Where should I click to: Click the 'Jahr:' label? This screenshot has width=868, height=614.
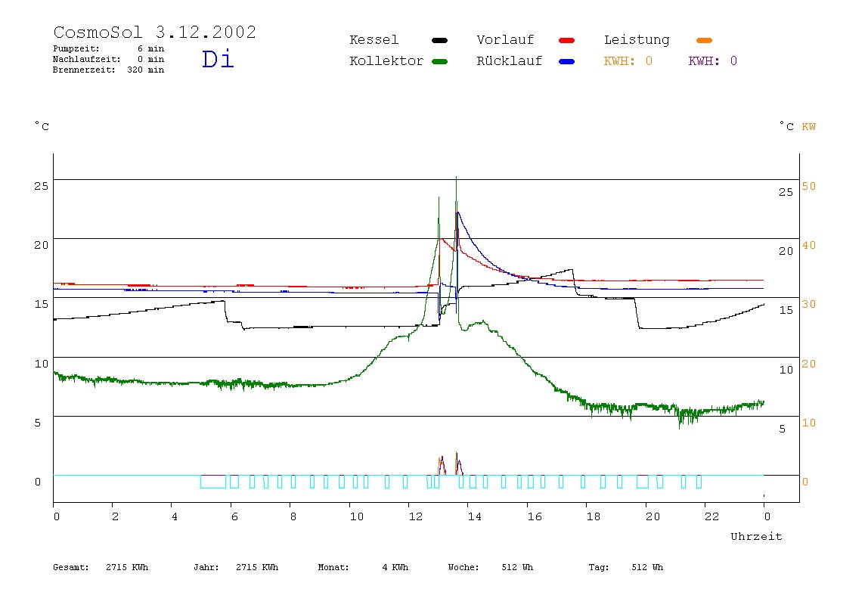(x=206, y=567)
